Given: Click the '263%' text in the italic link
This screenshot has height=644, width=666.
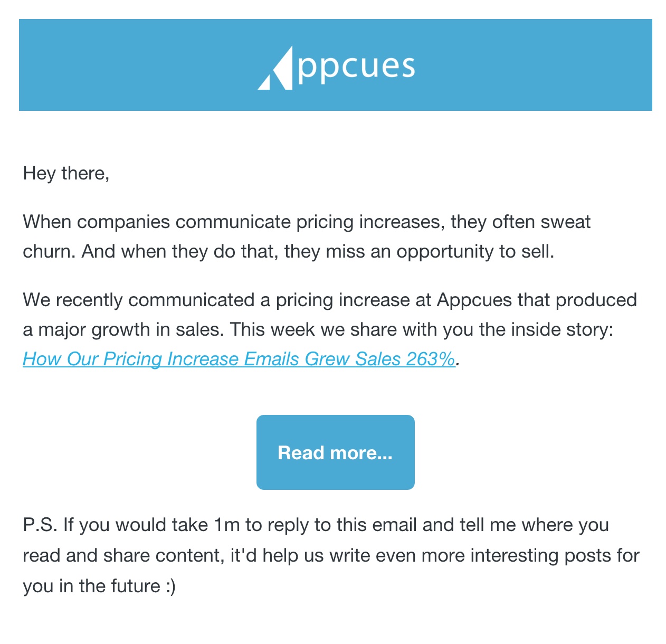Looking at the screenshot, I should [430, 359].
